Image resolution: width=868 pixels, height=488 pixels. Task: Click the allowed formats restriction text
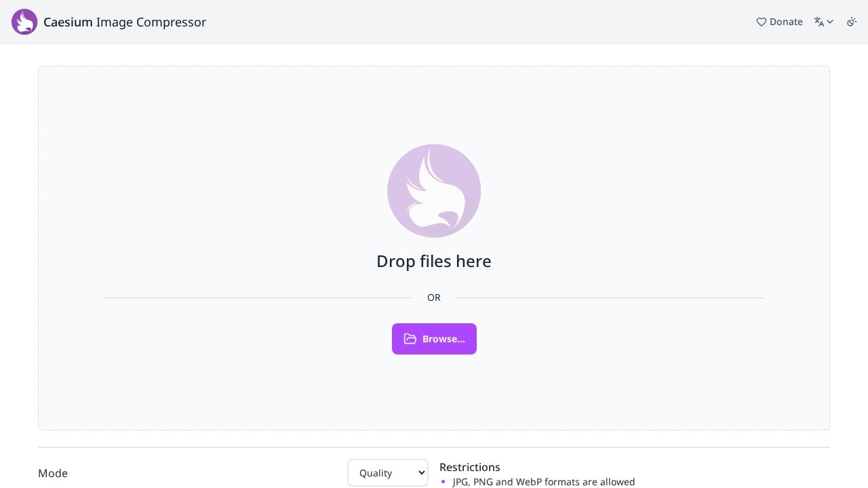544,482
